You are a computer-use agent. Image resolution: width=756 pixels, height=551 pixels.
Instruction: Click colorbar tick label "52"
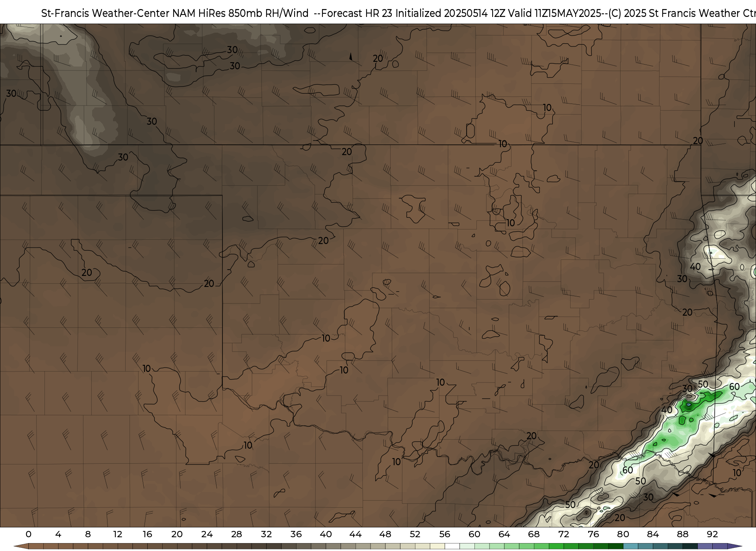[415, 534]
